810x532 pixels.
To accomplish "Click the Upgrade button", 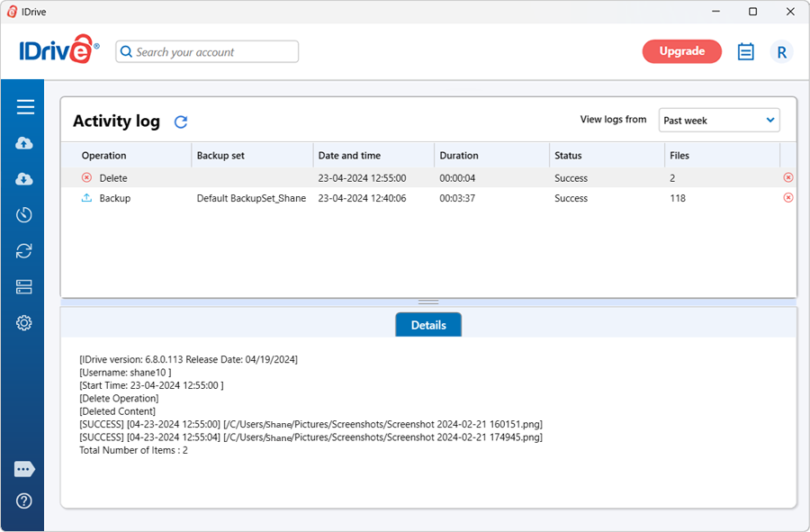I will [x=681, y=51].
